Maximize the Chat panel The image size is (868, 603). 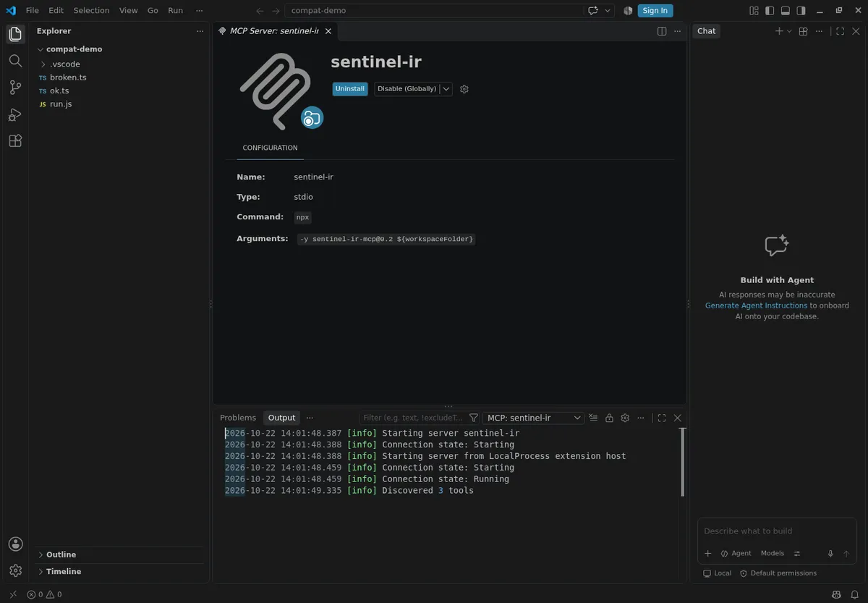point(840,31)
